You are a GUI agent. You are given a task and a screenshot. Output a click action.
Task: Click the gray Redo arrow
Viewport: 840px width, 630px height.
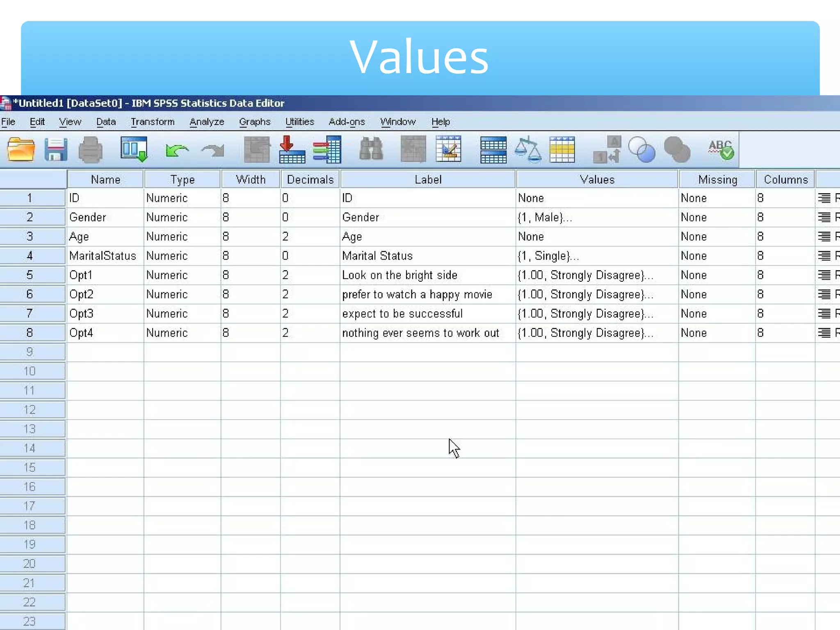(x=213, y=151)
